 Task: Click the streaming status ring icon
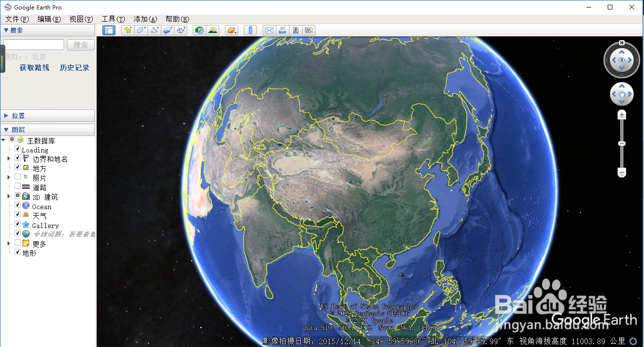[x=633, y=341]
